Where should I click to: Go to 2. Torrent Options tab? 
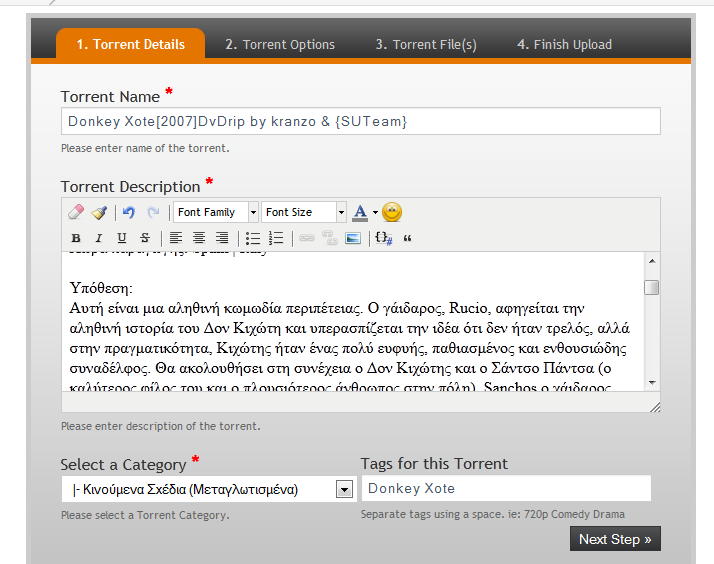coord(280,45)
